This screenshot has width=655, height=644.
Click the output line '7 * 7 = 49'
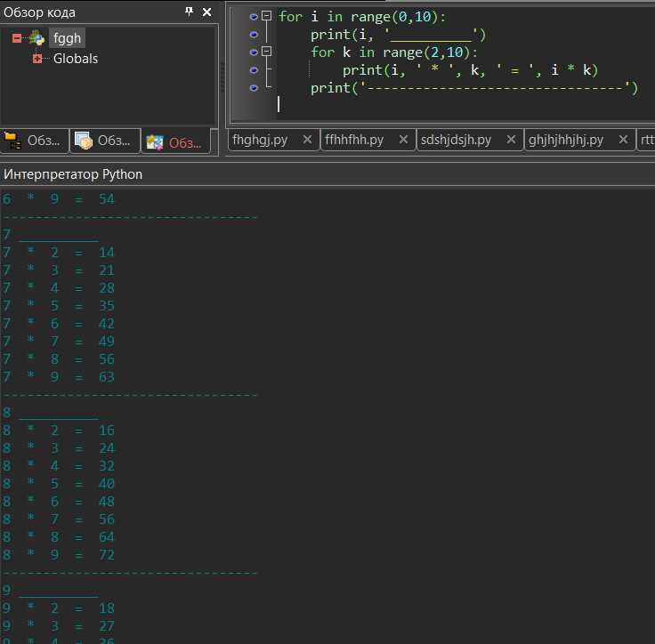(x=59, y=342)
